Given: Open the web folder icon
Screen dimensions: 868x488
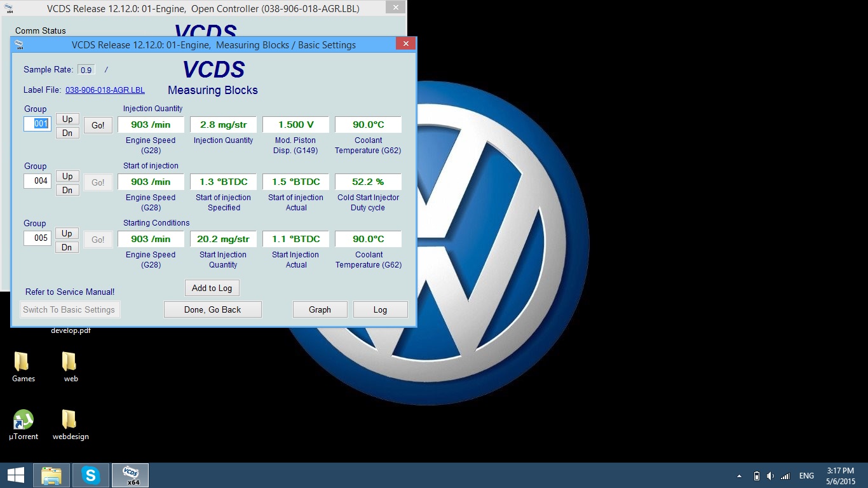Looking at the screenshot, I should [x=70, y=362].
